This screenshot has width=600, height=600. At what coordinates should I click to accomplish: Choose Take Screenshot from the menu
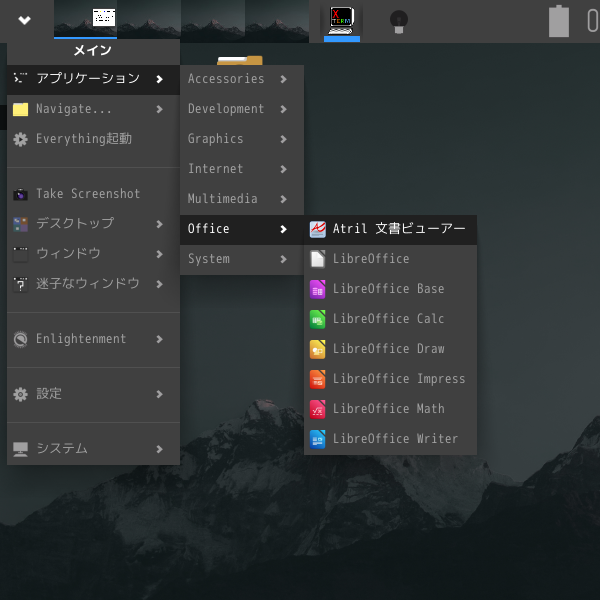click(x=93, y=194)
